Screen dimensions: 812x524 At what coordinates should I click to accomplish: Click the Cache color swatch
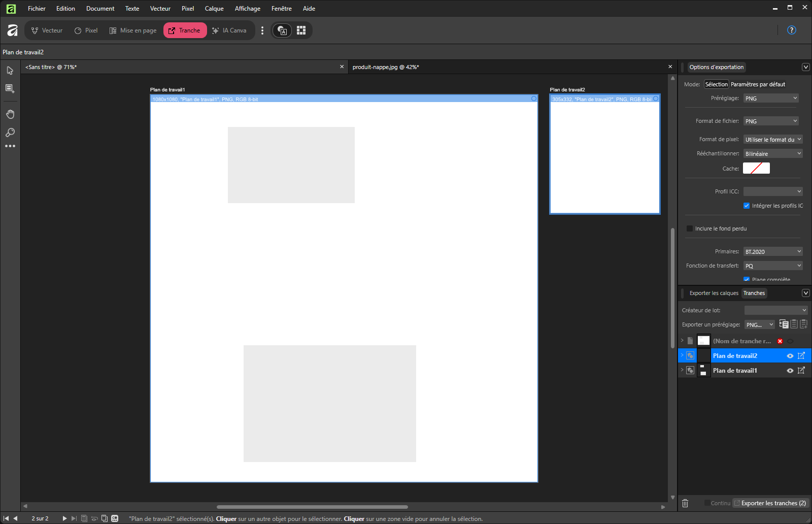point(756,168)
